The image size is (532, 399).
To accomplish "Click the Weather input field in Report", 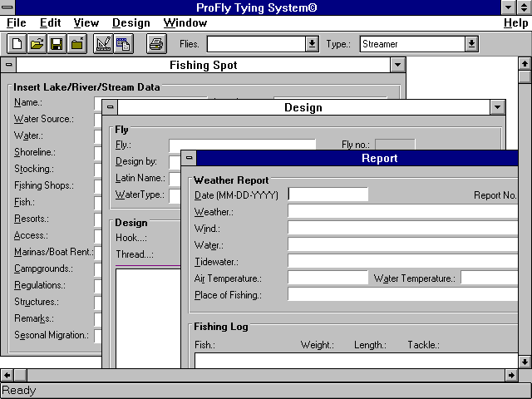I will 403,211.
